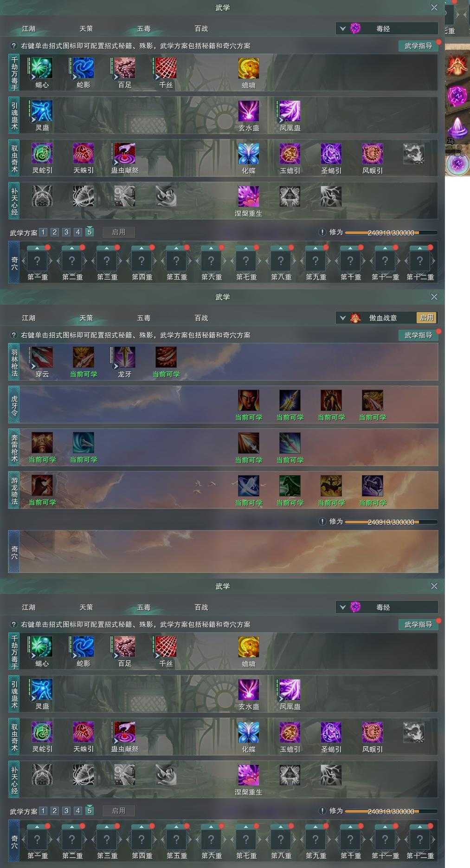Select the 蛊虫献祭 skill in upper 毒经 panel

124,154
